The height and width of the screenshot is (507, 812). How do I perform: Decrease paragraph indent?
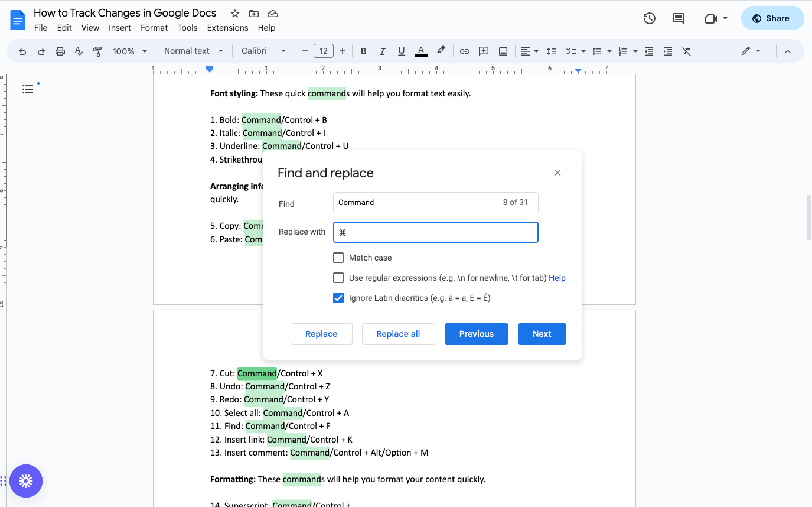649,51
